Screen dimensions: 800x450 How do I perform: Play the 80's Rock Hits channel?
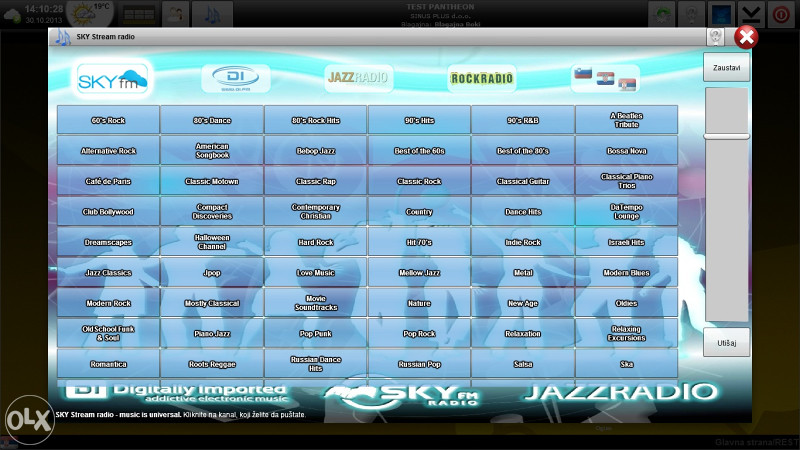[x=315, y=120]
